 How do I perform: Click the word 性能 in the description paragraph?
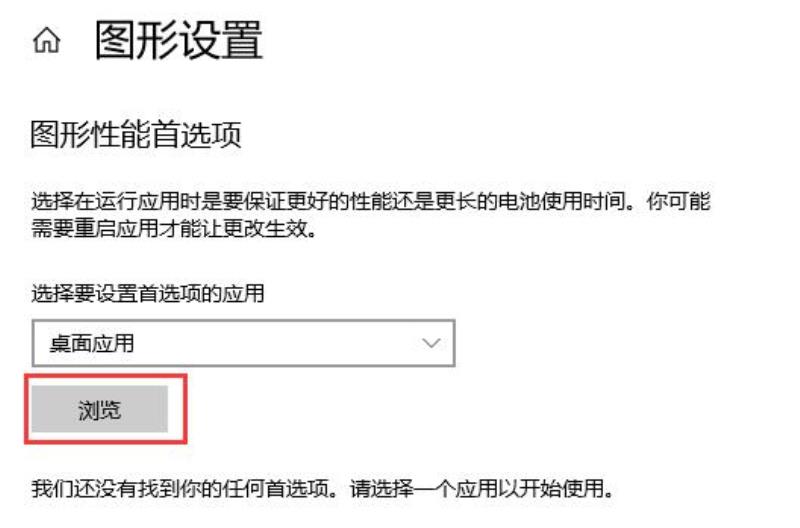pyautogui.click(x=370, y=202)
